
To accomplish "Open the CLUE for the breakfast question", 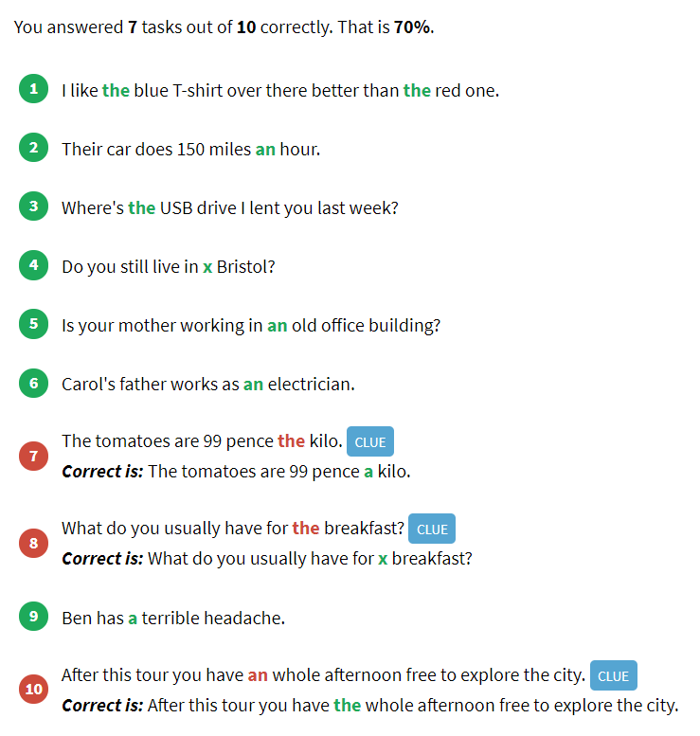I will click(432, 530).
